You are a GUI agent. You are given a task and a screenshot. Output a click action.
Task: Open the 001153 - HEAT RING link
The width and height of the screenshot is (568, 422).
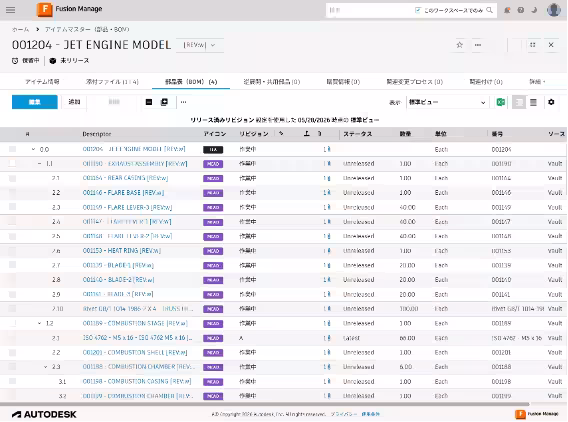(122, 251)
